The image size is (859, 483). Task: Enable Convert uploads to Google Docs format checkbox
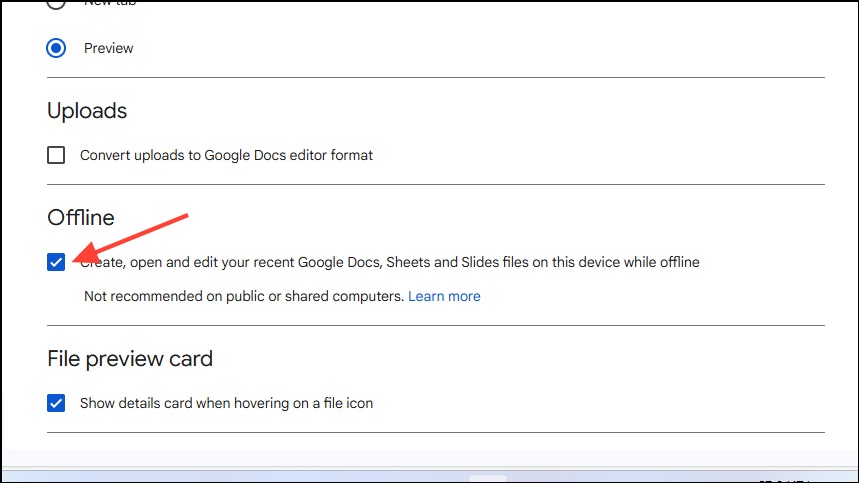pos(56,155)
